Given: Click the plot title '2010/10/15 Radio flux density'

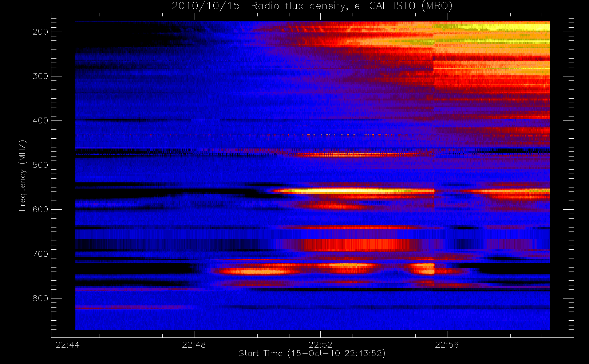Looking at the screenshot, I should coord(312,6).
